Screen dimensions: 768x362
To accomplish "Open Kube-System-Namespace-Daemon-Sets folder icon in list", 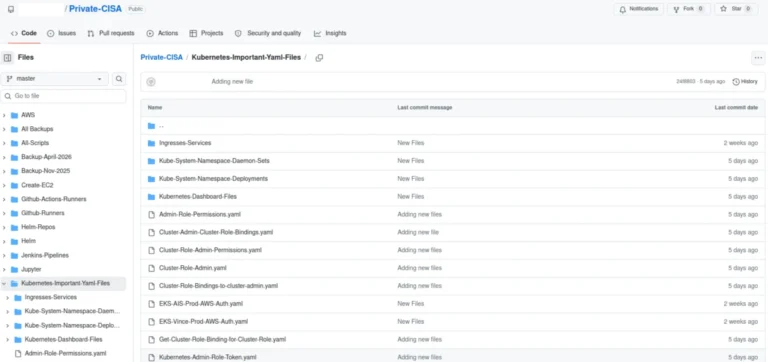I will coord(151,161).
